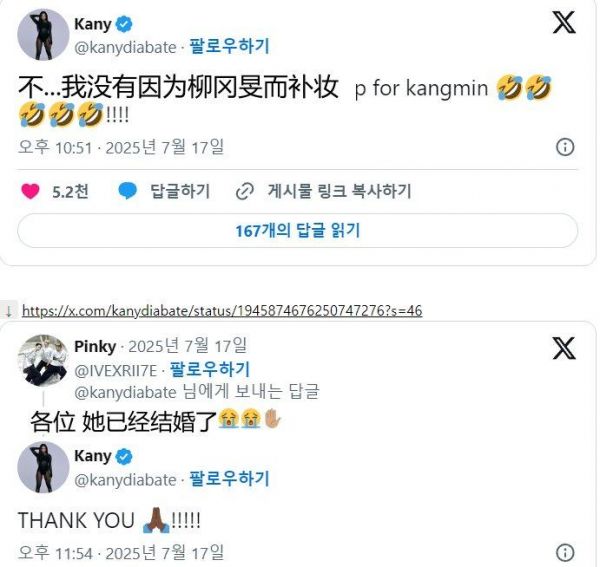Open Pinky's profile picture
The image size is (600, 567).
point(43,360)
